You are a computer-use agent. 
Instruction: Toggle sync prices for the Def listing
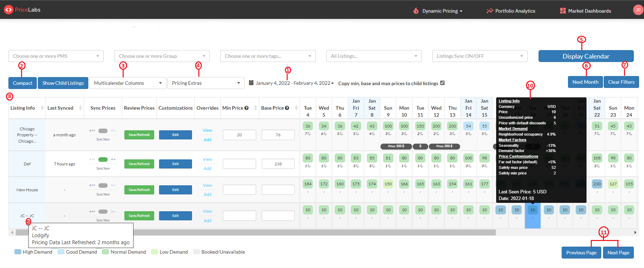(103, 159)
